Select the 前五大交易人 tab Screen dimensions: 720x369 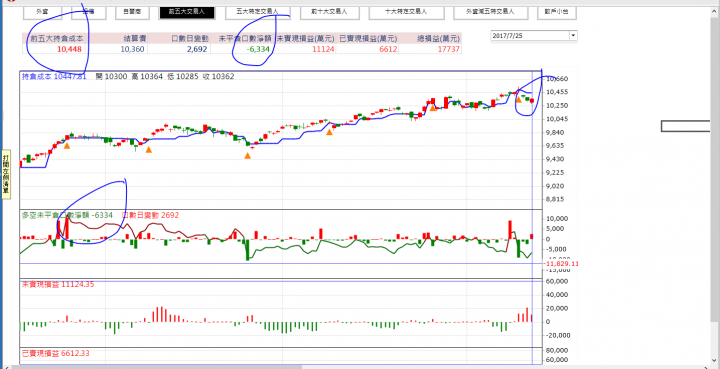coord(187,12)
